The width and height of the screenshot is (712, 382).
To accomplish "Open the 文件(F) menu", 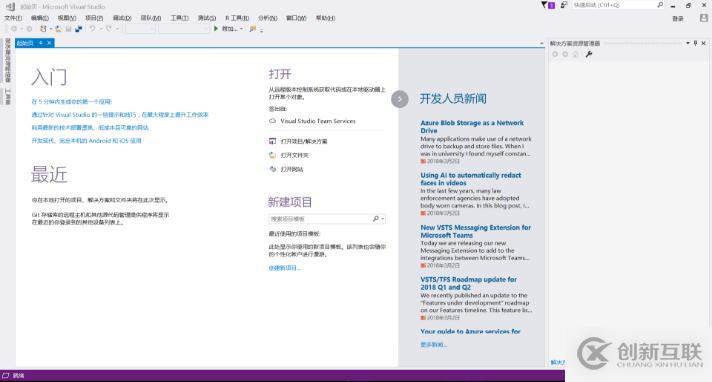I will tap(13, 18).
